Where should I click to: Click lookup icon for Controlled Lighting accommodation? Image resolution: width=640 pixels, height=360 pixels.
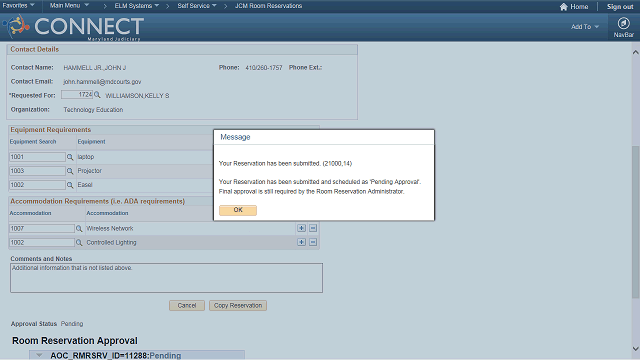click(79, 242)
